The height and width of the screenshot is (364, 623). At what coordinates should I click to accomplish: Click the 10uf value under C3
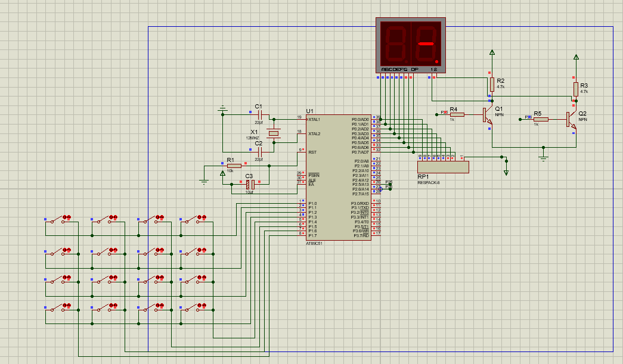tap(249, 192)
